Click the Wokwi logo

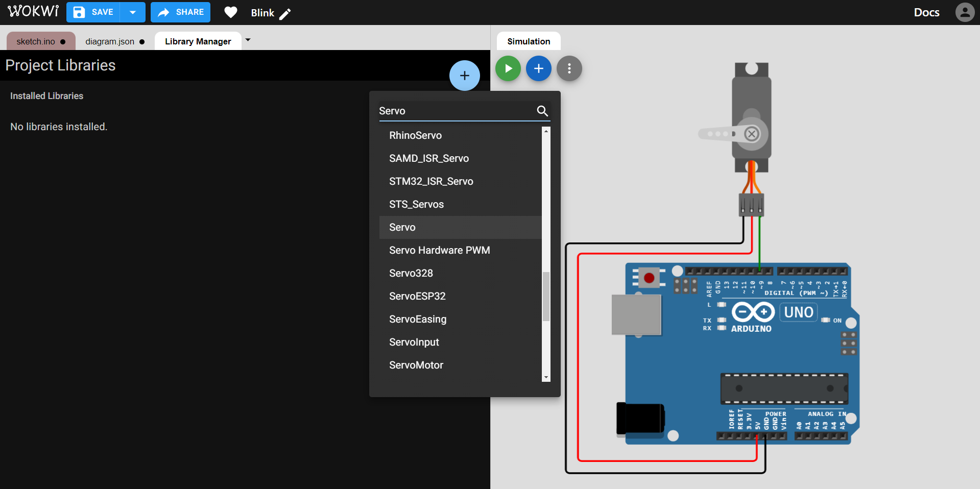[x=33, y=11]
